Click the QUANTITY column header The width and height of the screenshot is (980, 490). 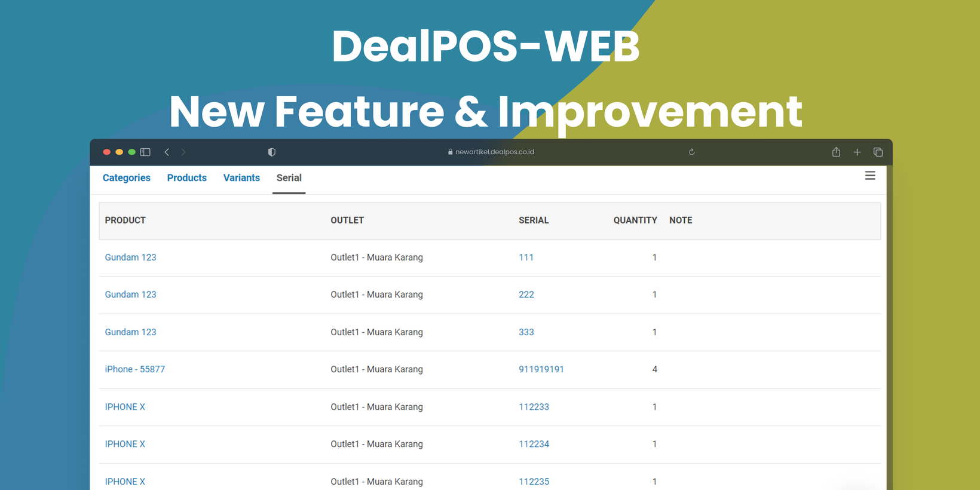point(635,220)
